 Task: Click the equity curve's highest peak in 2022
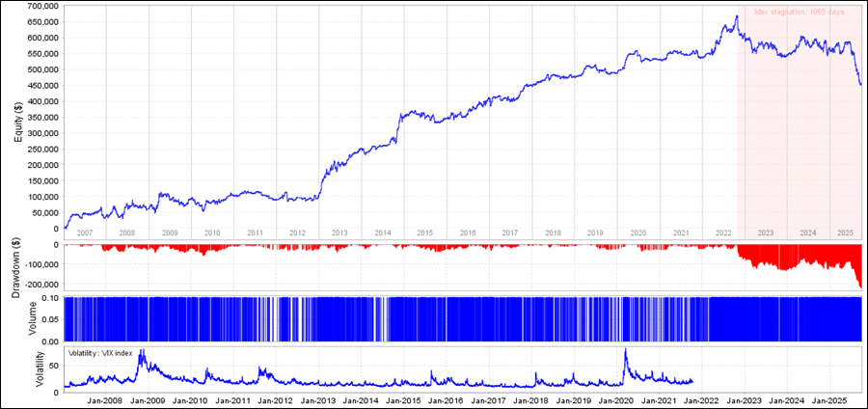coord(737,15)
